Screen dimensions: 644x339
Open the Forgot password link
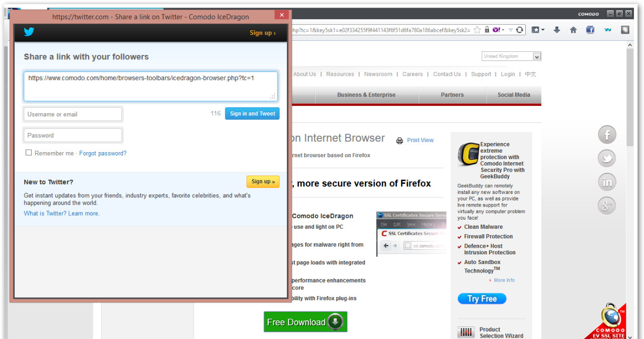tap(103, 153)
